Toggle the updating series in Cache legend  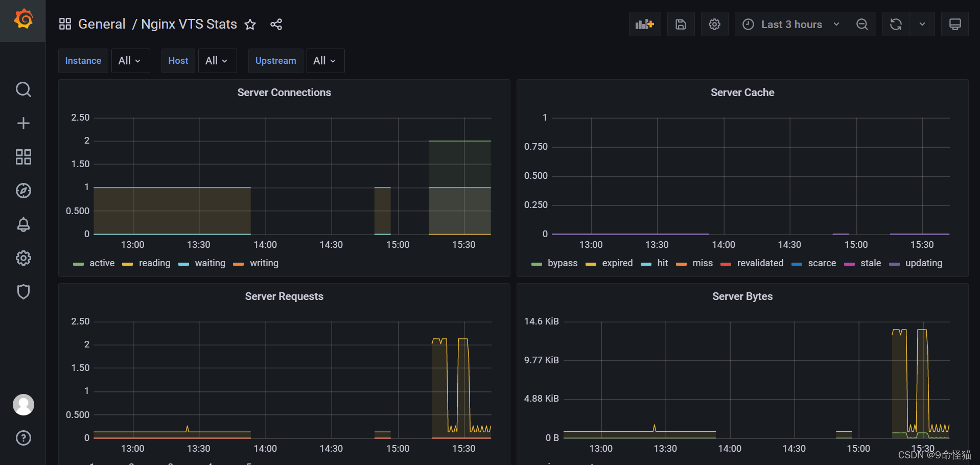point(924,263)
